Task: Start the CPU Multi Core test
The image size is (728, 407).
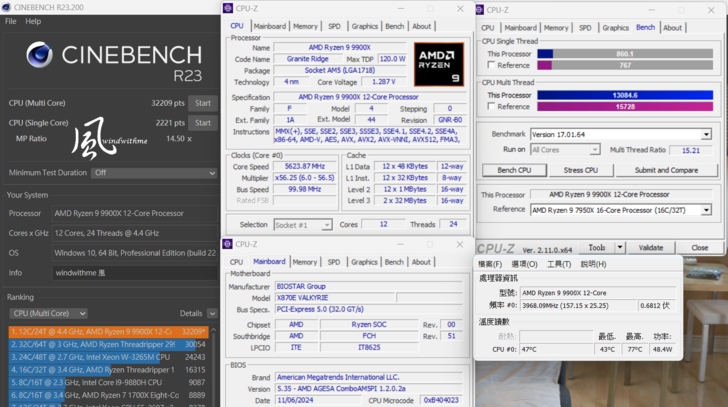Action: [x=203, y=103]
